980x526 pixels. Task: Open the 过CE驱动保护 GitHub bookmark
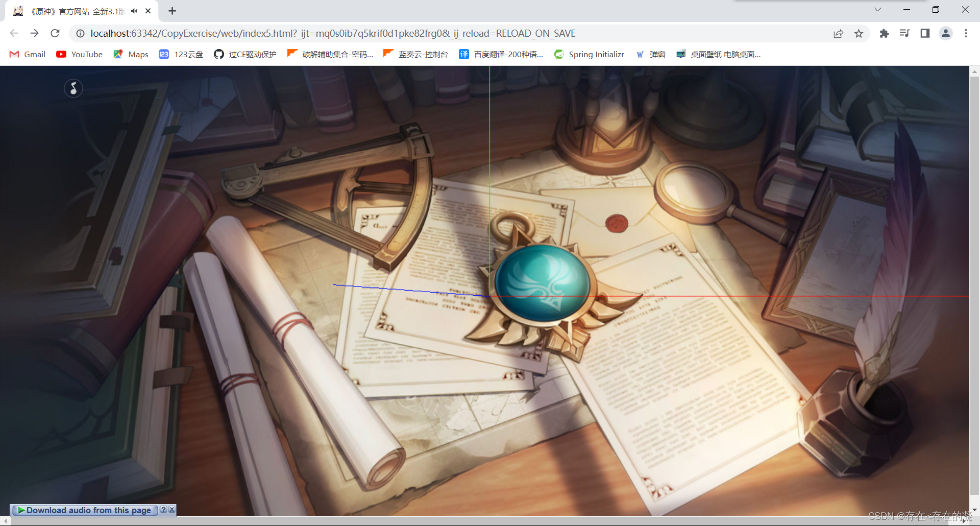(x=245, y=54)
